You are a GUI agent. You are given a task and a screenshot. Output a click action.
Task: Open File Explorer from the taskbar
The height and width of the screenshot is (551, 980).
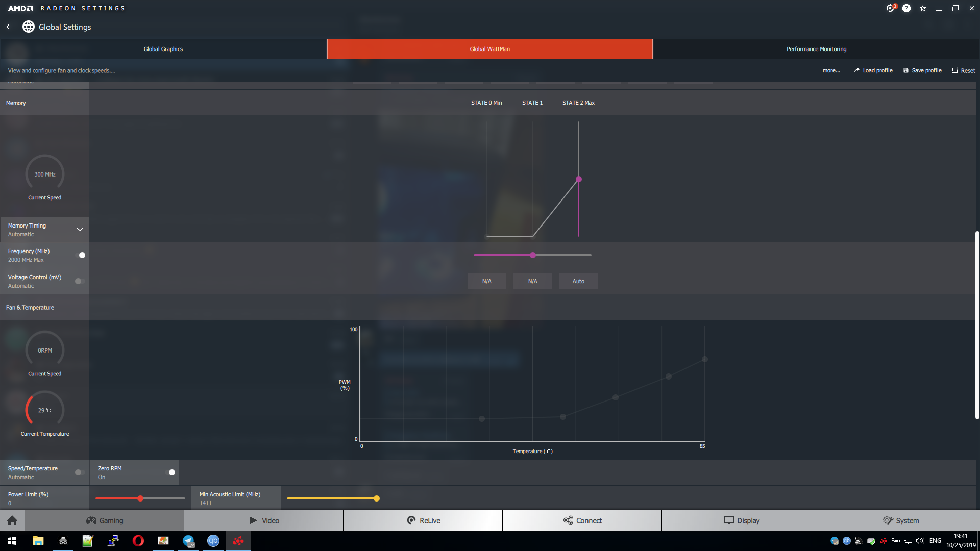[38, 541]
